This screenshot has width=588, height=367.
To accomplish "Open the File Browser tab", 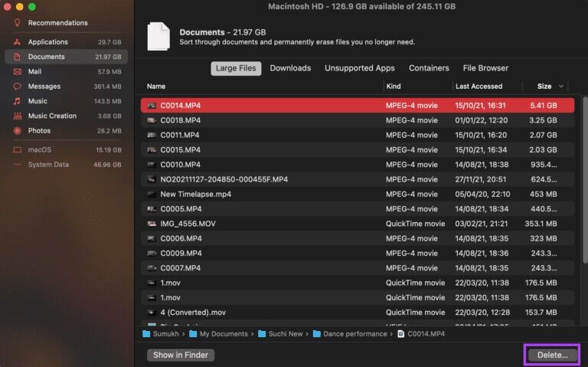I will coord(485,68).
